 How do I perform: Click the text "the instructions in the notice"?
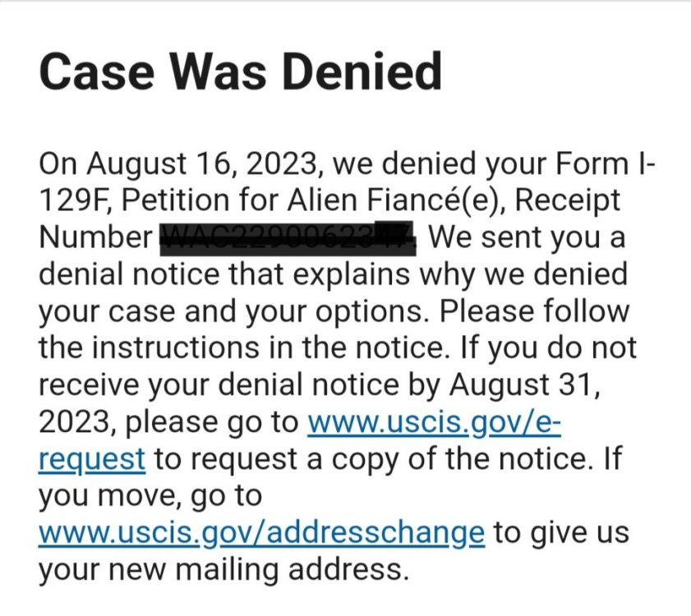(240, 348)
